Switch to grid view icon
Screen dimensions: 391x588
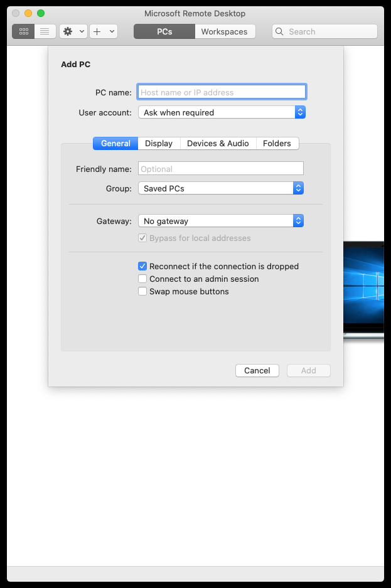(24, 31)
